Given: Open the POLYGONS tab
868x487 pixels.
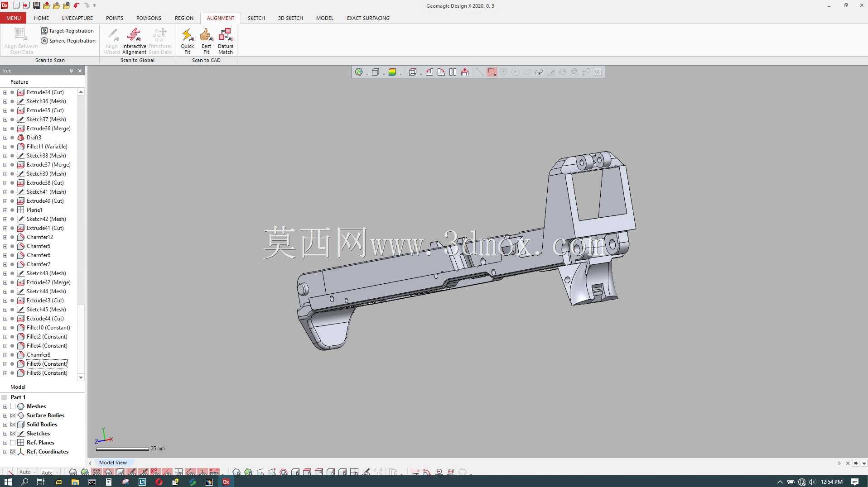Looking at the screenshot, I should coord(149,18).
